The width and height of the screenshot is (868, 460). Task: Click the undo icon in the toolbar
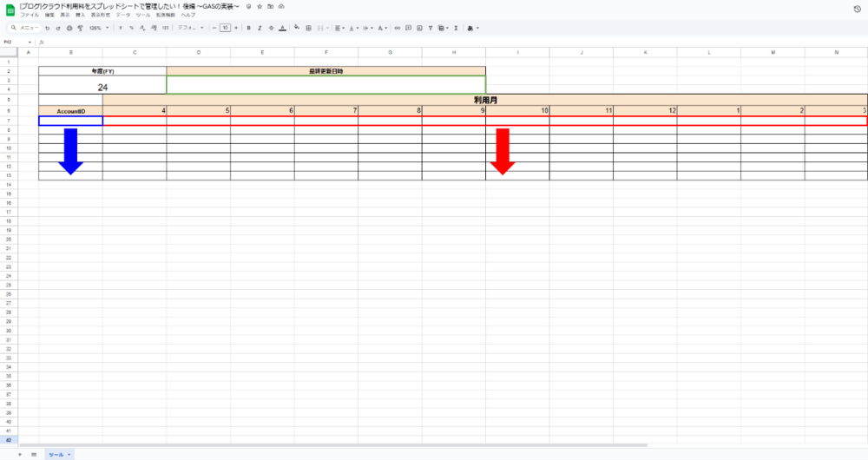[47, 28]
